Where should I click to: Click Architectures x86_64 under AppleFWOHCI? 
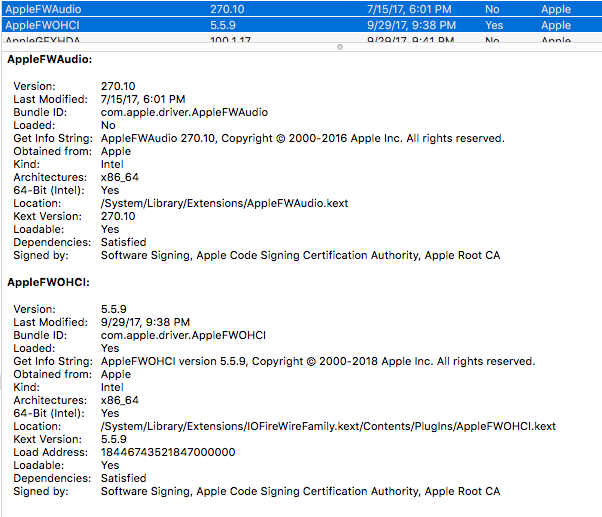(120, 400)
